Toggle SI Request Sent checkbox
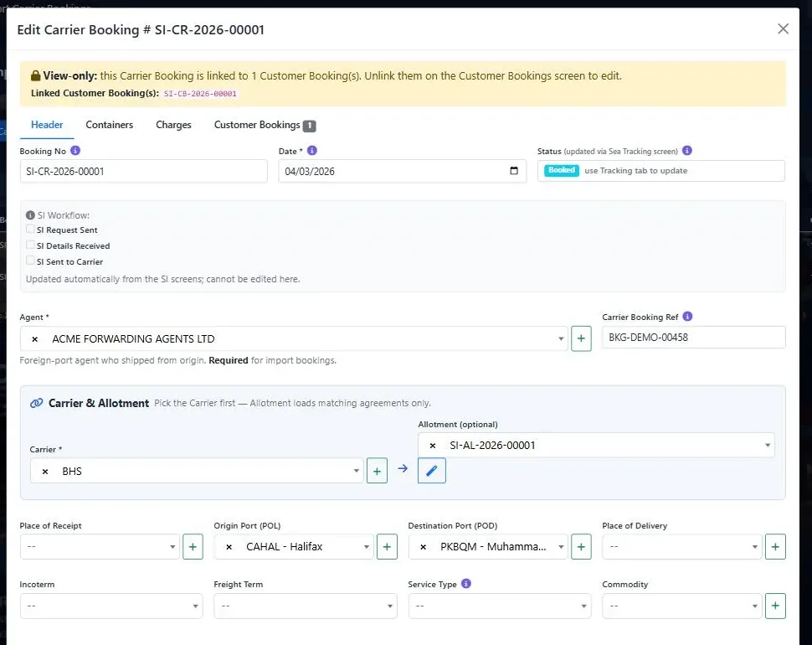812x645 pixels. 30,229
